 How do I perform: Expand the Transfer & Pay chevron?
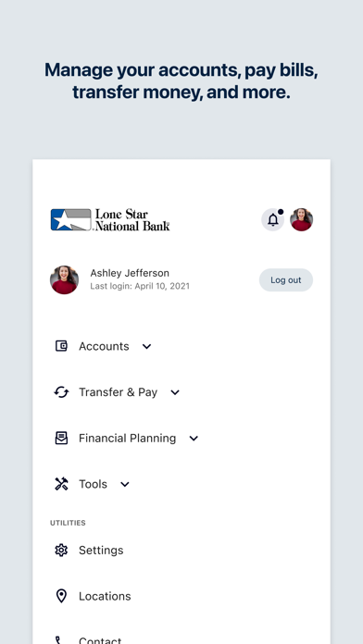[175, 392]
